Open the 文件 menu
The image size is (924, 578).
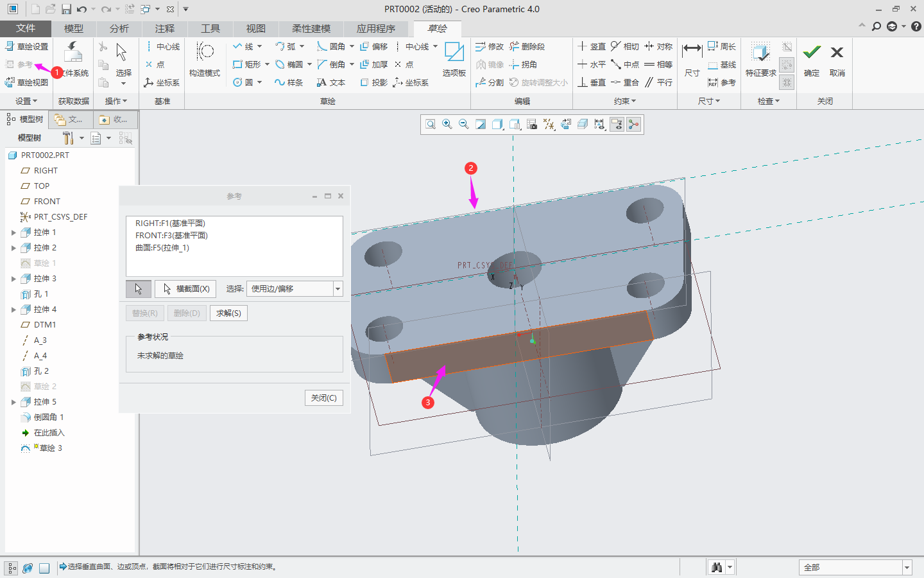click(26, 28)
